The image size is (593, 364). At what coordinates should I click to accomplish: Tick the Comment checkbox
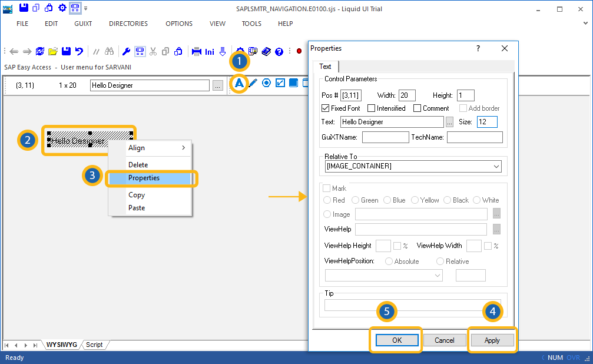[418, 108]
